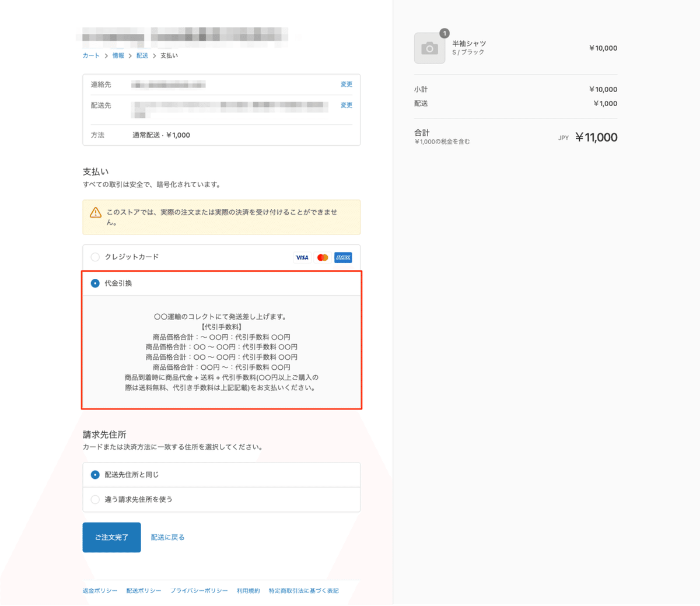
Task: Click the ¥1,000 shipping cost in summary
Action: (605, 103)
